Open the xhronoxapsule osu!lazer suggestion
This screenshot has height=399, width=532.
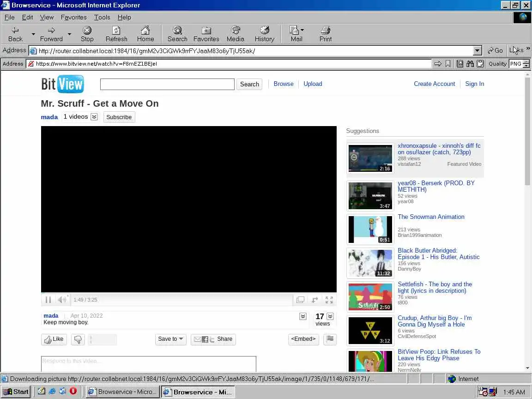point(439,149)
